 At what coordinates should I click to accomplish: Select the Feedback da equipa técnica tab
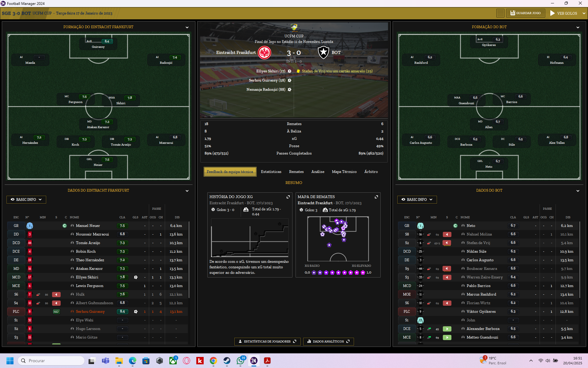[x=230, y=172]
